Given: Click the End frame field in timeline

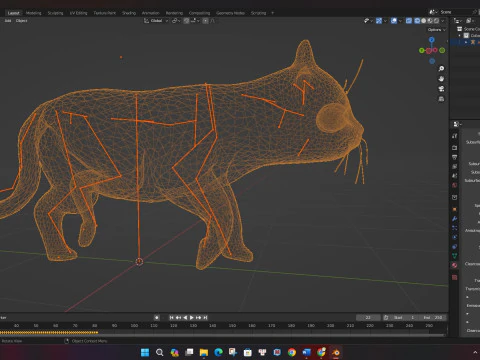Looking at the screenshot, I should pos(433,317).
